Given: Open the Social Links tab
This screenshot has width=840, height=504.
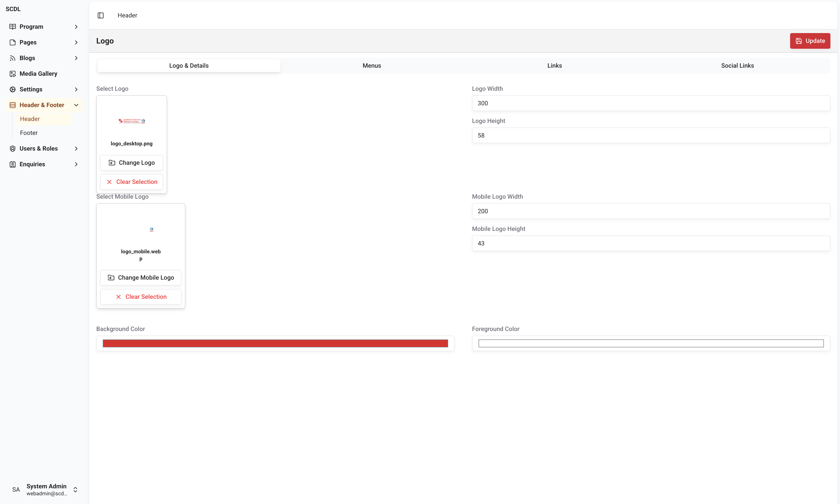Looking at the screenshot, I should coord(737,66).
